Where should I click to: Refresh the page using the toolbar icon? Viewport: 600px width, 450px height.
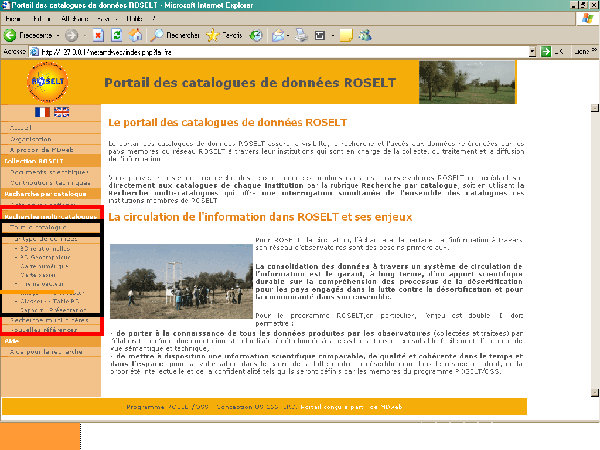coord(117,36)
